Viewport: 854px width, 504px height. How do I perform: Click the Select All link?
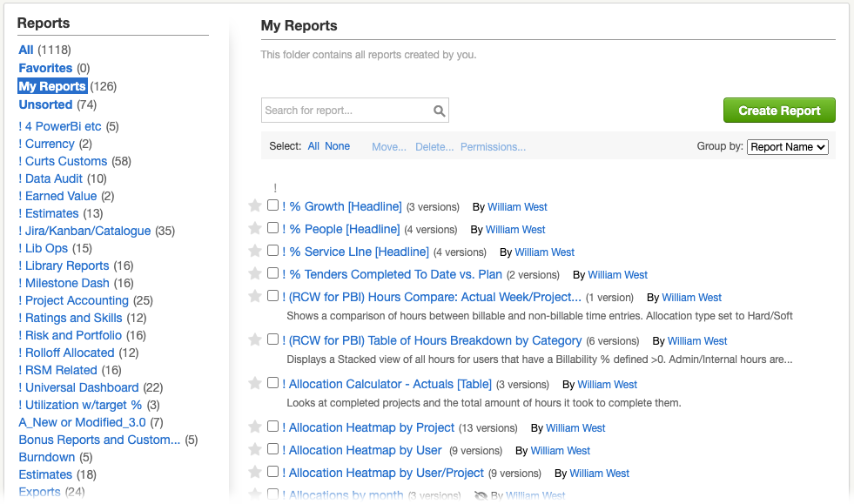click(313, 146)
